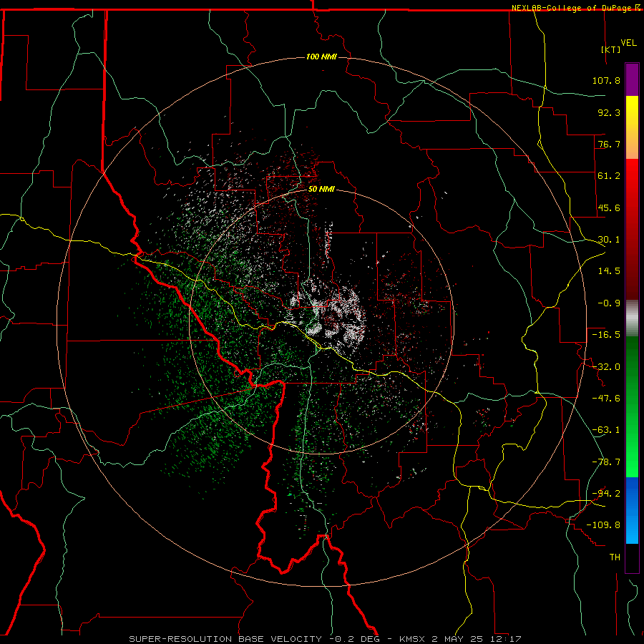This screenshot has width=644, height=644.
Task: Select the -109.8 scale value
Action: tap(603, 525)
